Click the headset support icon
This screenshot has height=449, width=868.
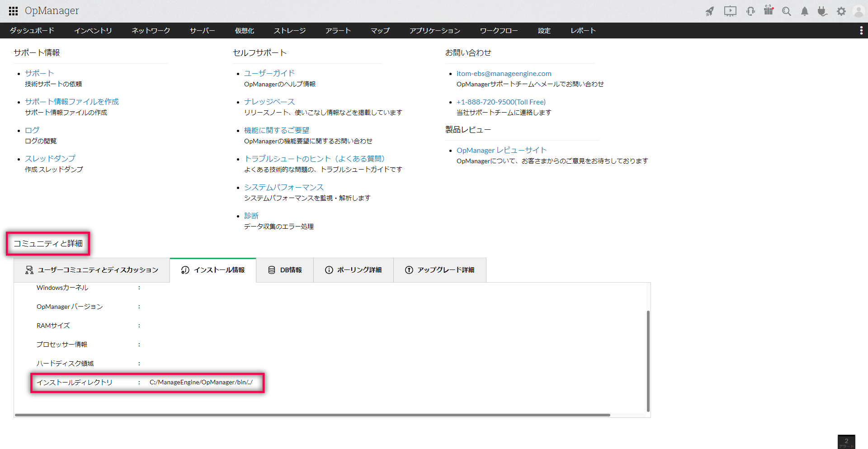pyautogui.click(x=751, y=11)
